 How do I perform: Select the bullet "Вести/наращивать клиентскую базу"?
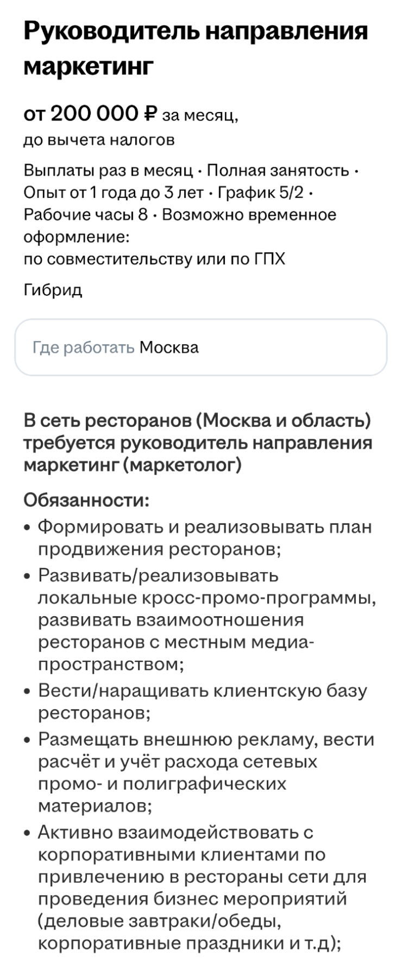pos(202,702)
